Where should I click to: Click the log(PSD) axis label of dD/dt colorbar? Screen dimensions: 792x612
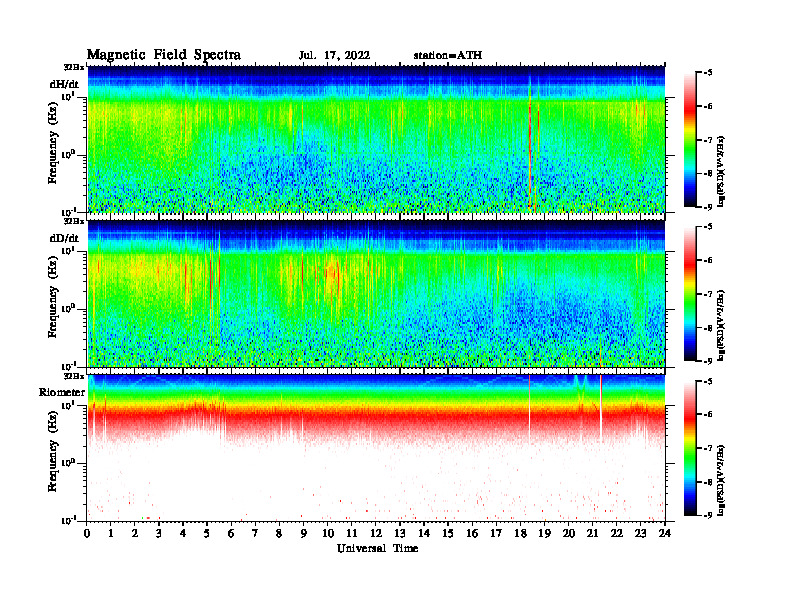click(x=721, y=325)
